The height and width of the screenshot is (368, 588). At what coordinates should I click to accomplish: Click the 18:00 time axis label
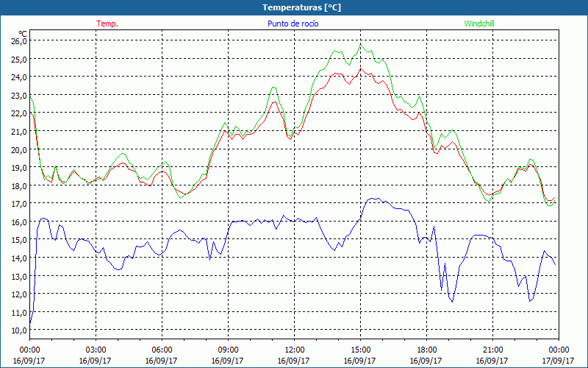tap(426, 350)
